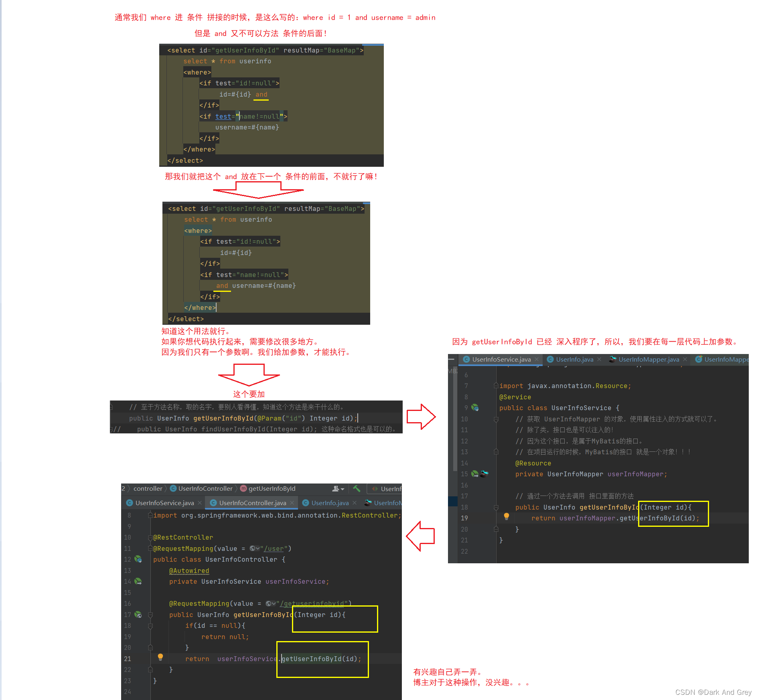Close UserInfo.java tab in controller window

click(355, 503)
